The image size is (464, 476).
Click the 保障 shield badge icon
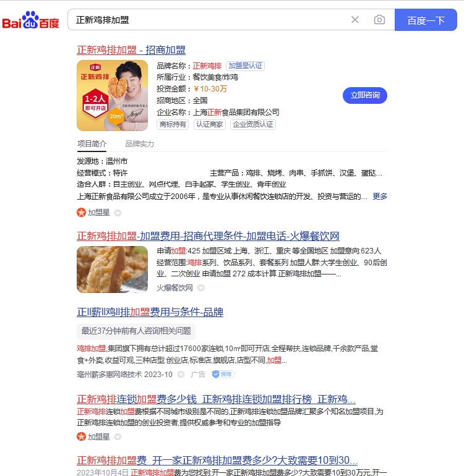(216, 374)
